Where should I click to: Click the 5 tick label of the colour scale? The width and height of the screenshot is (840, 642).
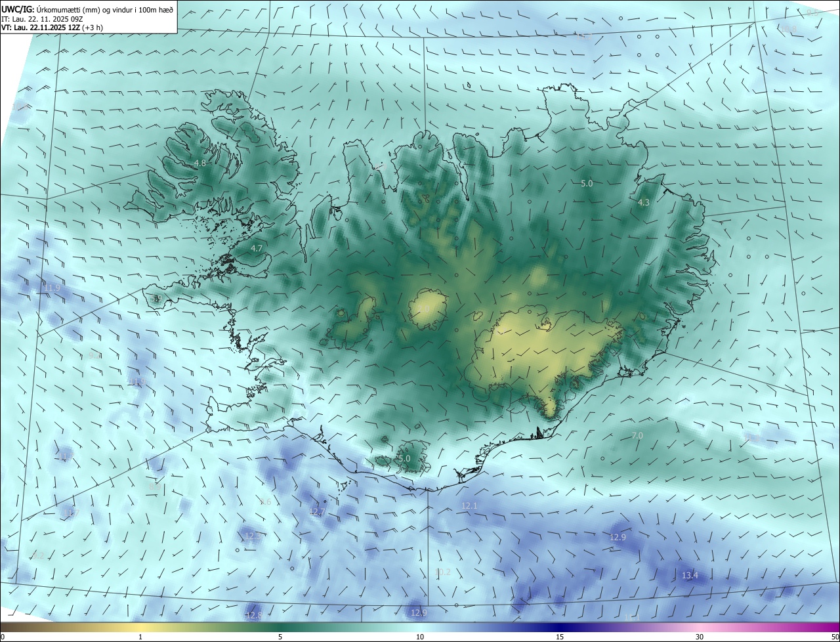coord(280,637)
